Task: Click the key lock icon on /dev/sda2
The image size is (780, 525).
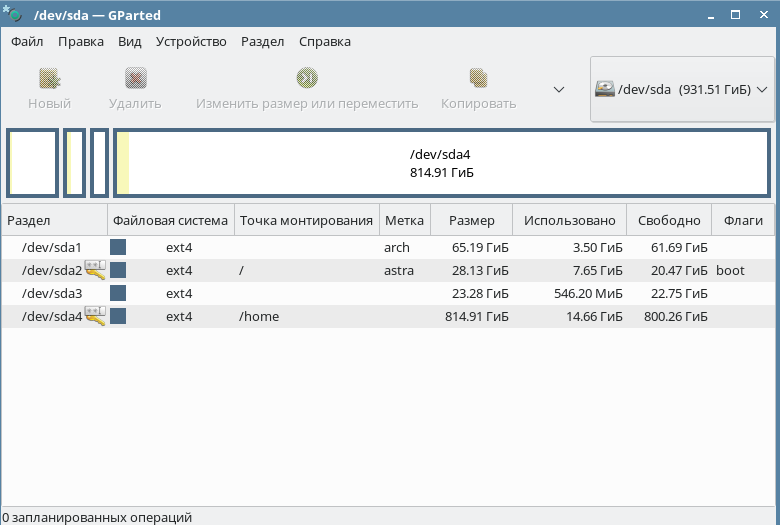Action: point(95,270)
